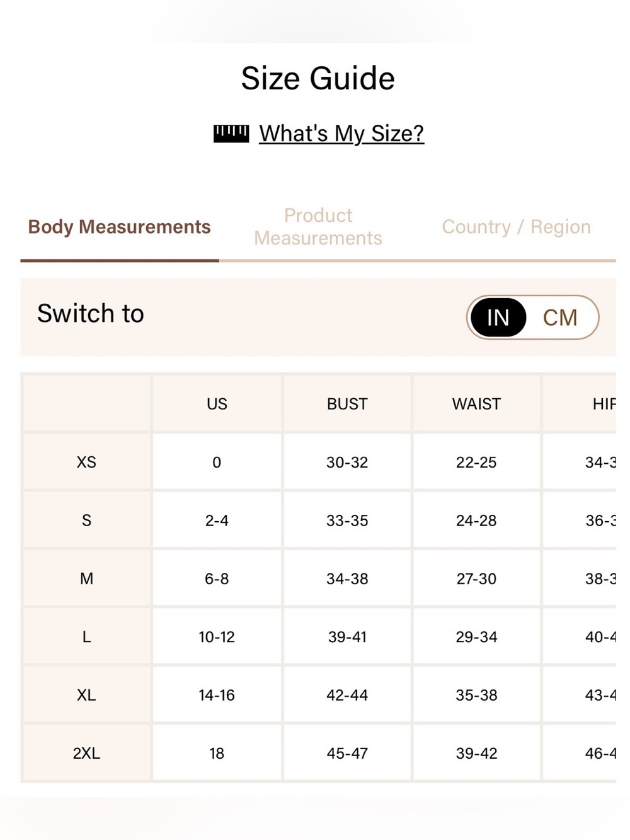Click the XS size row label
Viewport: 630px width, 840px height.
(x=86, y=462)
